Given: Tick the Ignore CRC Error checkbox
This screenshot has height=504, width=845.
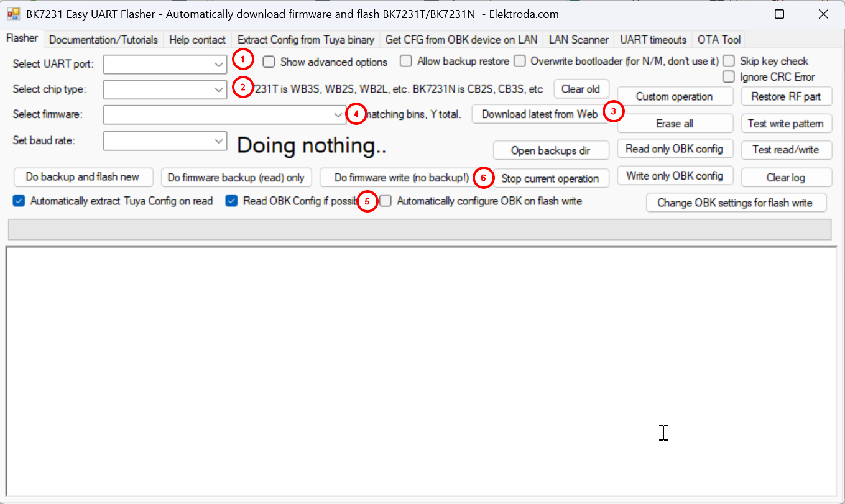Looking at the screenshot, I should tap(729, 77).
